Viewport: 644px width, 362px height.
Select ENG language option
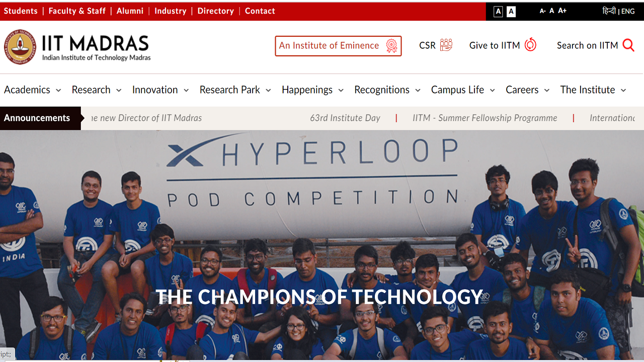(x=628, y=11)
